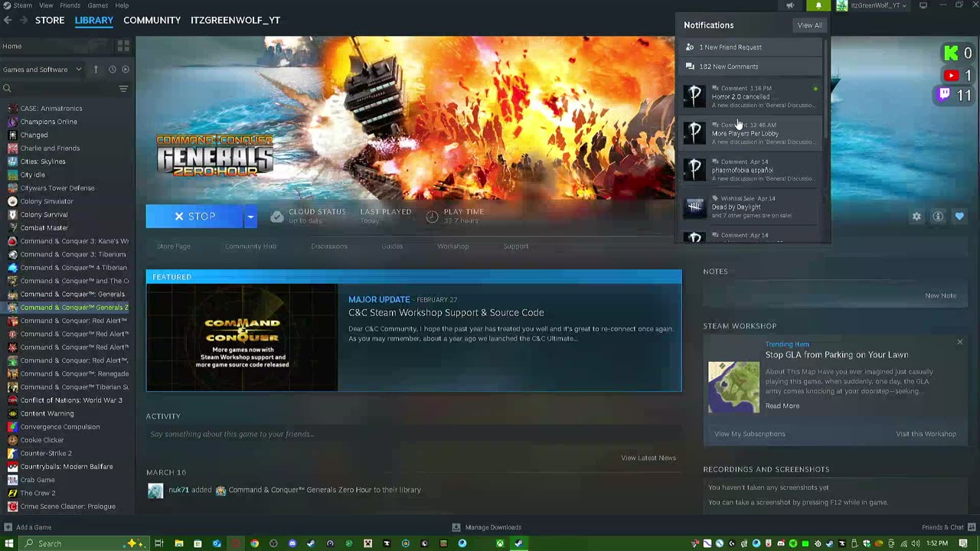Toggle favorite heart for Zero Hour

[959, 217]
